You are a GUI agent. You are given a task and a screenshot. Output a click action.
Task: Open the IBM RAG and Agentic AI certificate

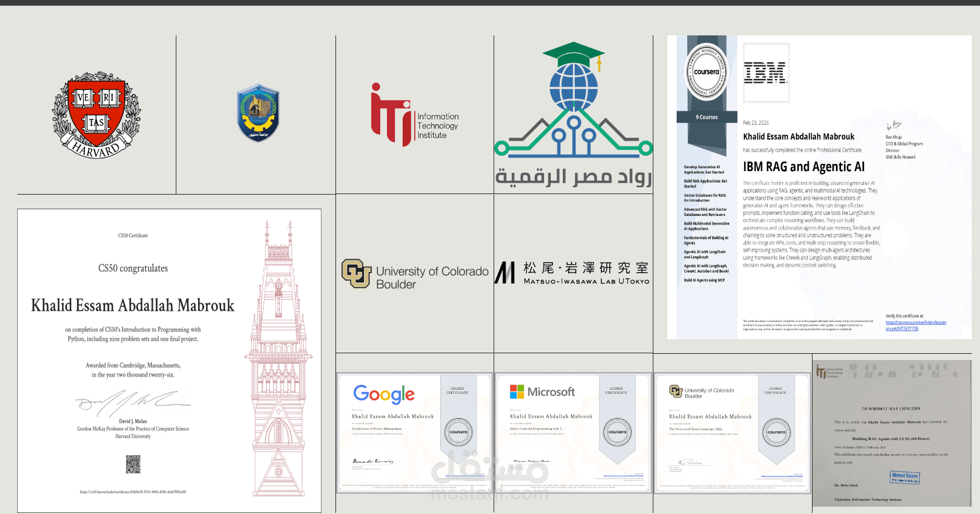tap(819, 187)
